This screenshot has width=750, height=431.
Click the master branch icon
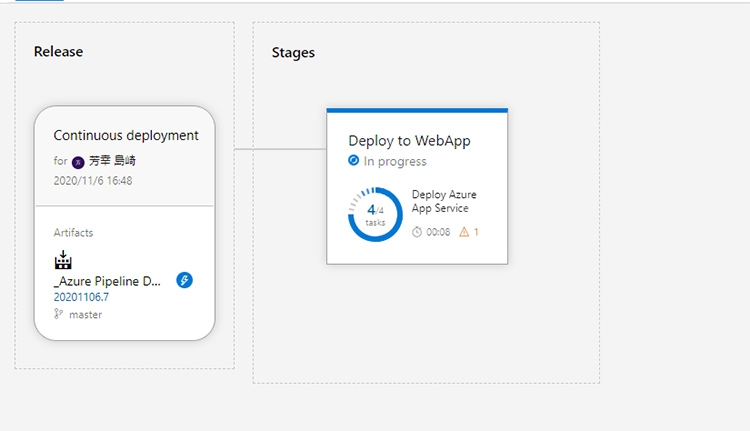pyautogui.click(x=59, y=314)
